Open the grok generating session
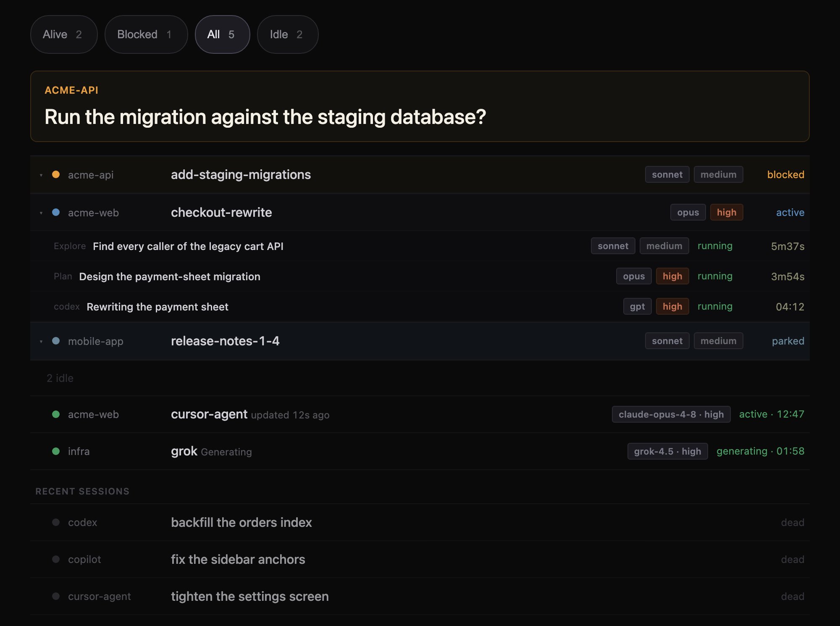Image resolution: width=840 pixels, height=626 pixels. click(x=420, y=451)
